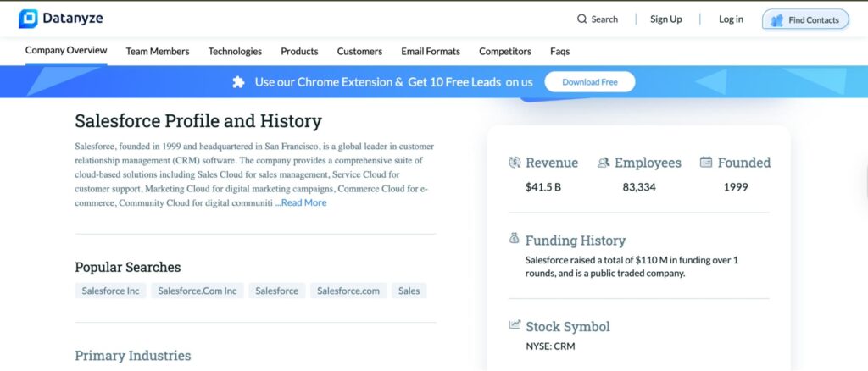Open the Company Overview tab

[66, 50]
